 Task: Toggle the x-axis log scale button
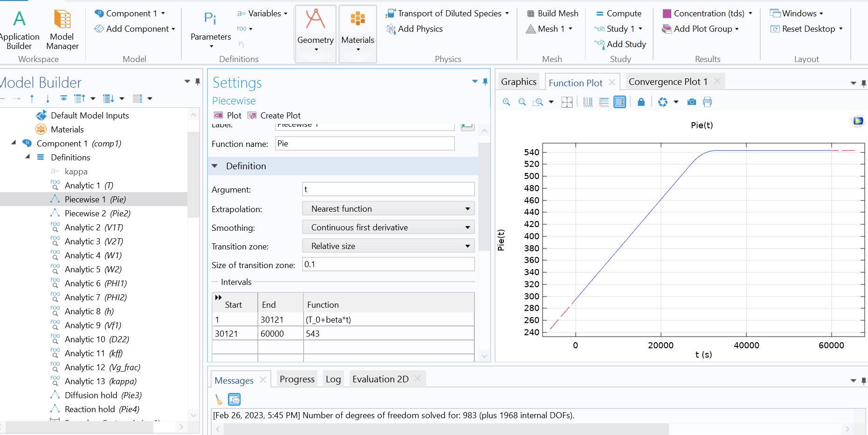(588, 102)
